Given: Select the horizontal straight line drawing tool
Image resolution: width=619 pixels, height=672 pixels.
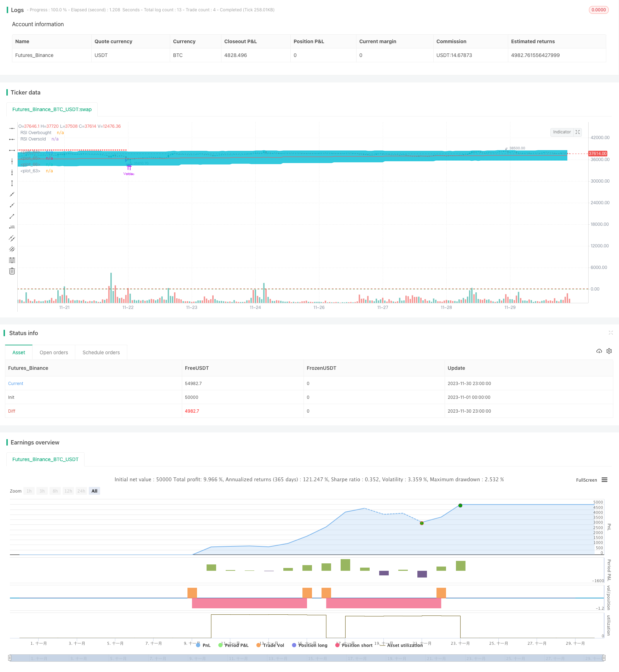Looking at the screenshot, I should click(x=12, y=128).
